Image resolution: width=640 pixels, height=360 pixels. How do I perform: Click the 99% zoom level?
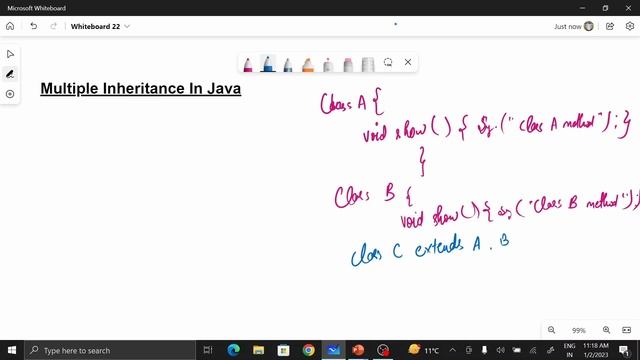pos(579,330)
